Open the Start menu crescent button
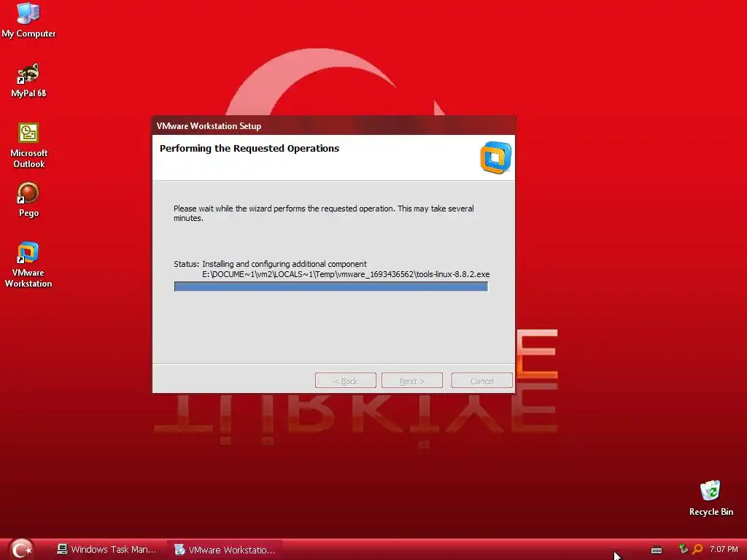 click(x=21, y=549)
